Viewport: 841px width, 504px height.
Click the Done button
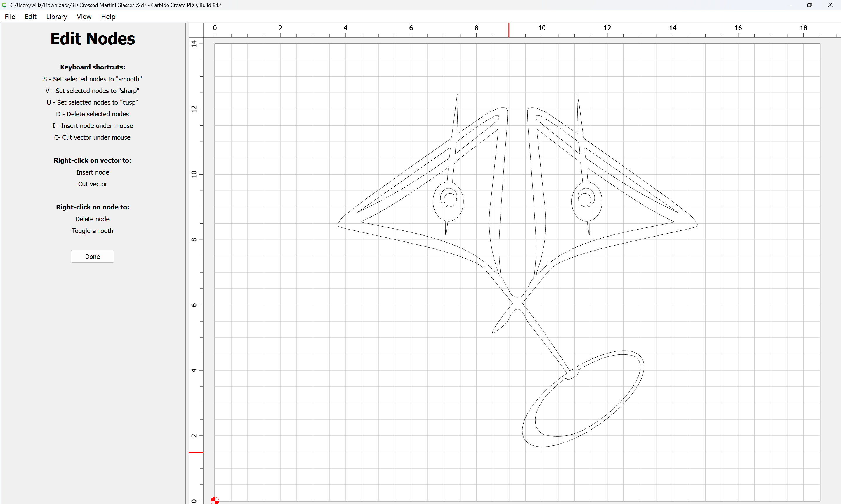pos(93,257)
